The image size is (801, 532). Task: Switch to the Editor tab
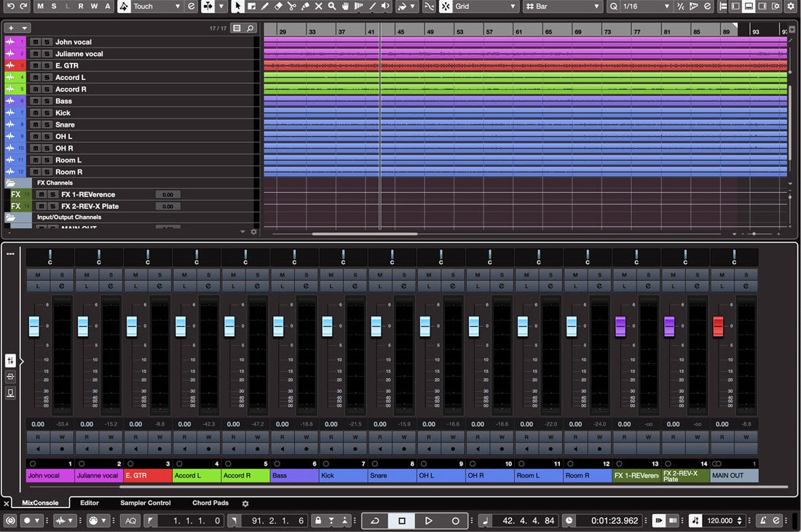click(x=90, y=503)
